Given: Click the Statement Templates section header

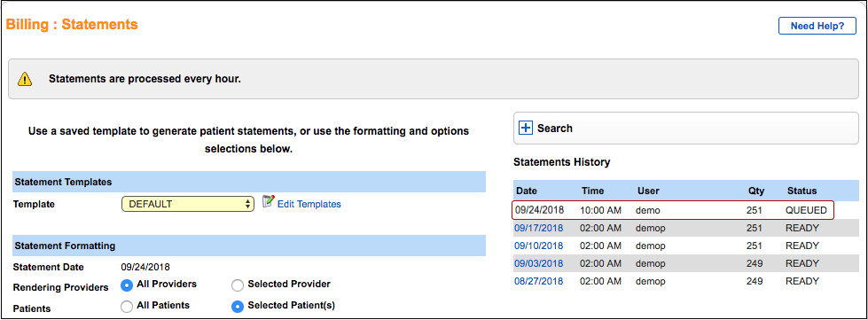Looking at the screenshot, I should [x=249, y=182].
